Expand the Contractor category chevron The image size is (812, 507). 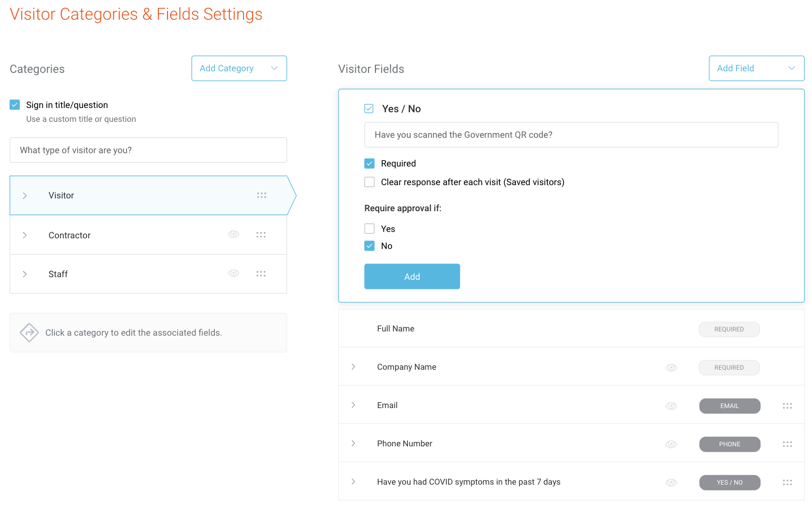[x=24, y=235]
